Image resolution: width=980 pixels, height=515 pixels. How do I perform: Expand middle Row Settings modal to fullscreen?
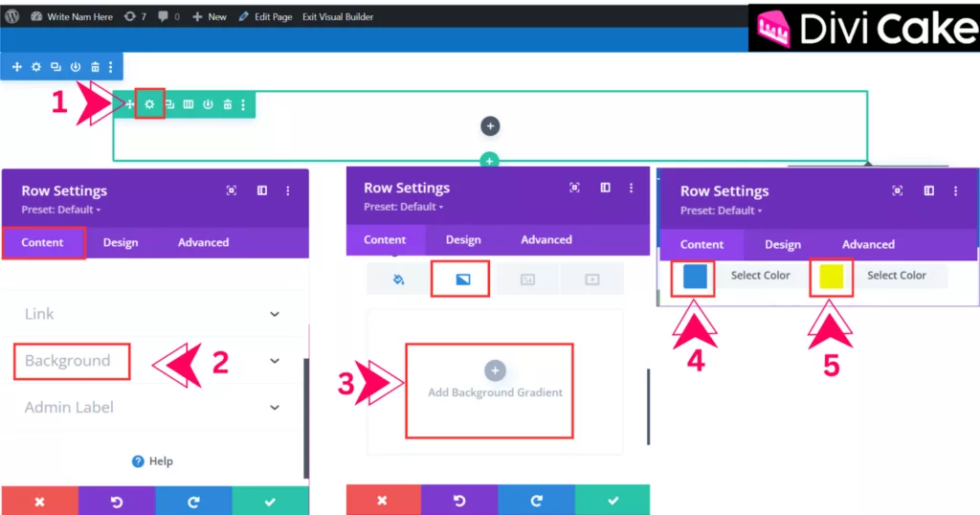574,188
